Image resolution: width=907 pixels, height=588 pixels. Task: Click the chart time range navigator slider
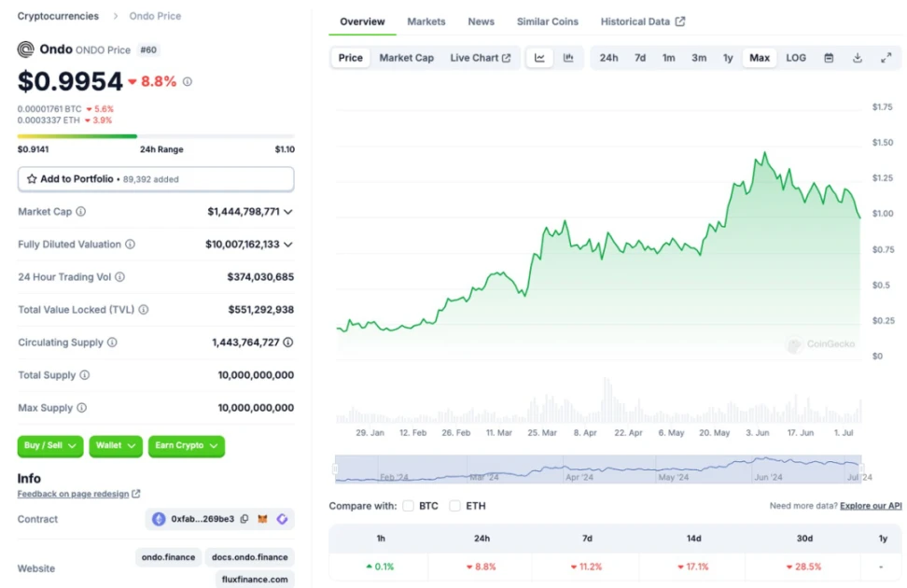pos(598,469)
